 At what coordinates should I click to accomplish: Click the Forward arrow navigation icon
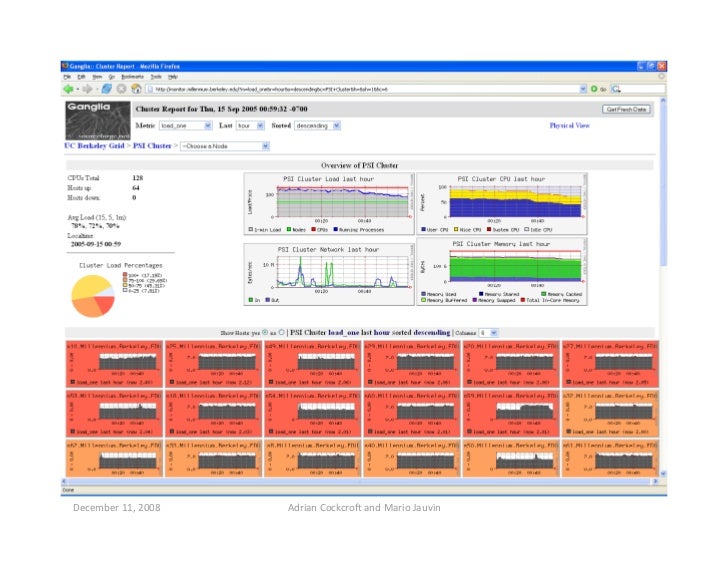[87, 89]
